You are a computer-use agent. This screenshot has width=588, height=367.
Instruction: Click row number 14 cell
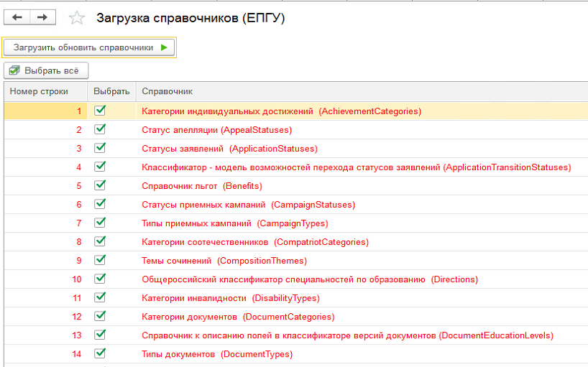(46, 354)
